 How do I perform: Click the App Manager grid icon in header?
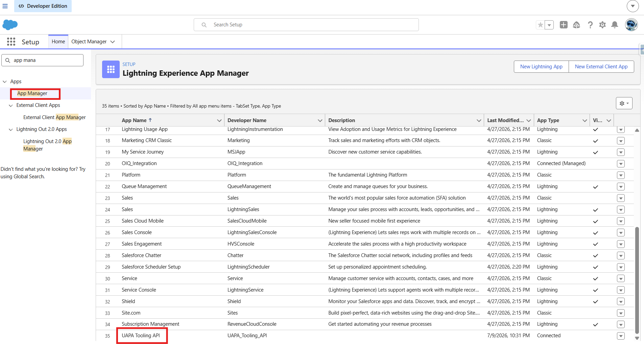click(111, 69)
